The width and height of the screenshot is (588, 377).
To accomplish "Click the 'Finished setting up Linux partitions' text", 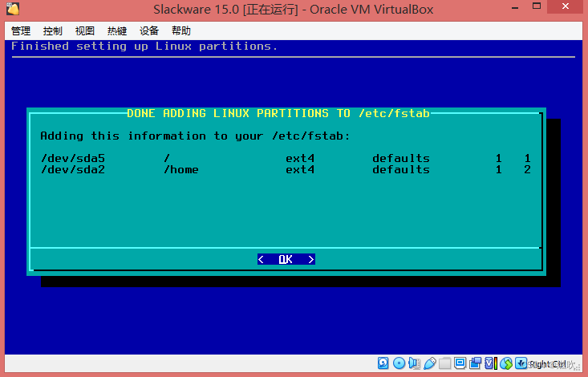I will pos(144,47).
